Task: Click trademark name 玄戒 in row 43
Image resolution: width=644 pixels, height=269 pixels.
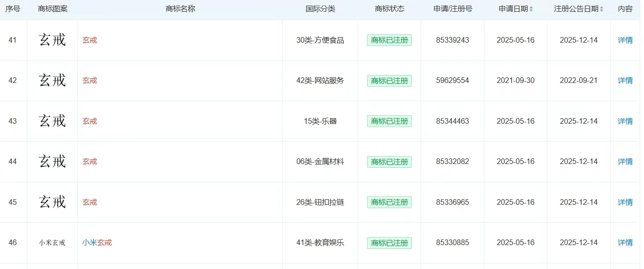Action: (90, 121)
